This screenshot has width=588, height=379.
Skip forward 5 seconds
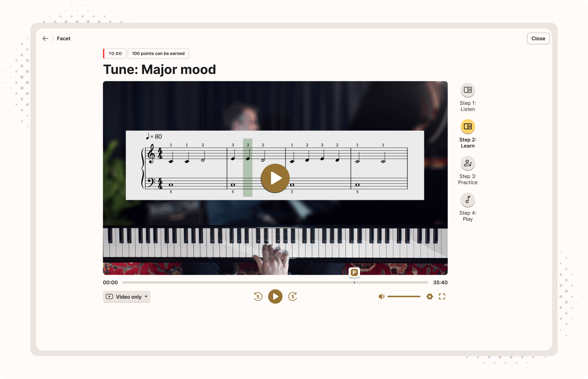coord(293,296)
